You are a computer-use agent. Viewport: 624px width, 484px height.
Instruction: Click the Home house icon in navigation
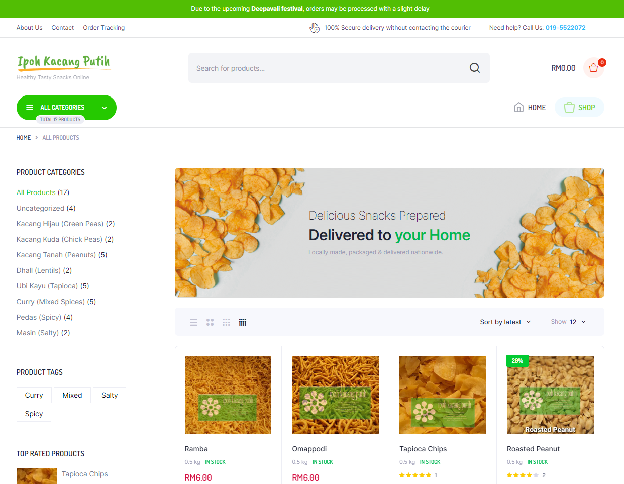pyautogui.click(x=519, y=107)
